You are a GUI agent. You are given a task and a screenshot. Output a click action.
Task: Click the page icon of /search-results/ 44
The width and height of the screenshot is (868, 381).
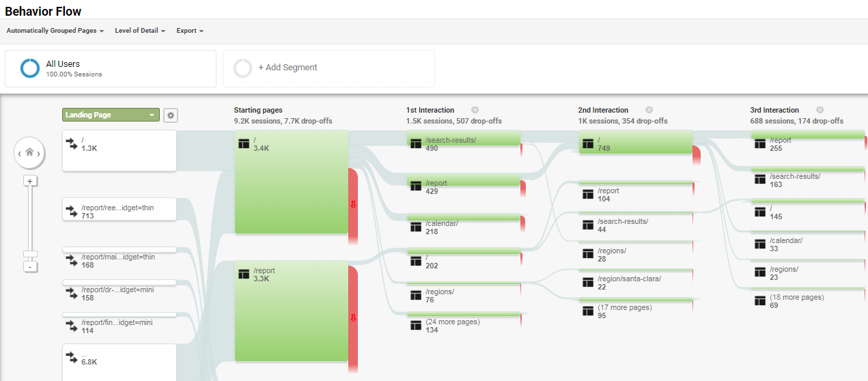pos(587,225)
